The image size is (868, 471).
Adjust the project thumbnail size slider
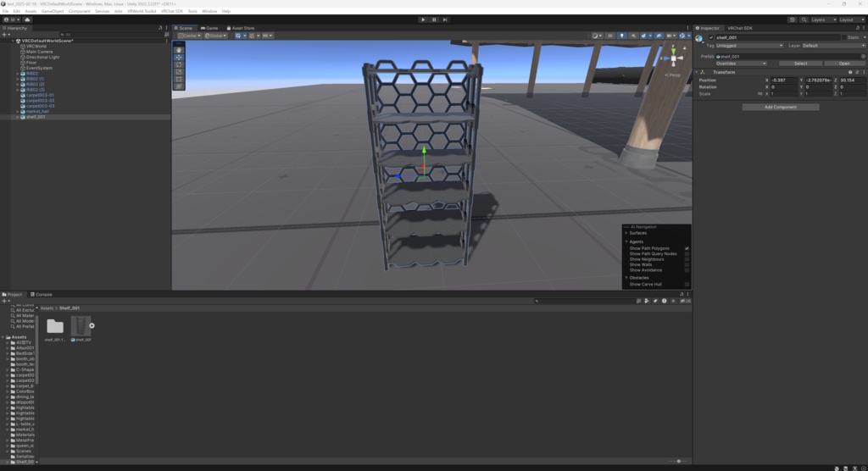click(679, 461)
